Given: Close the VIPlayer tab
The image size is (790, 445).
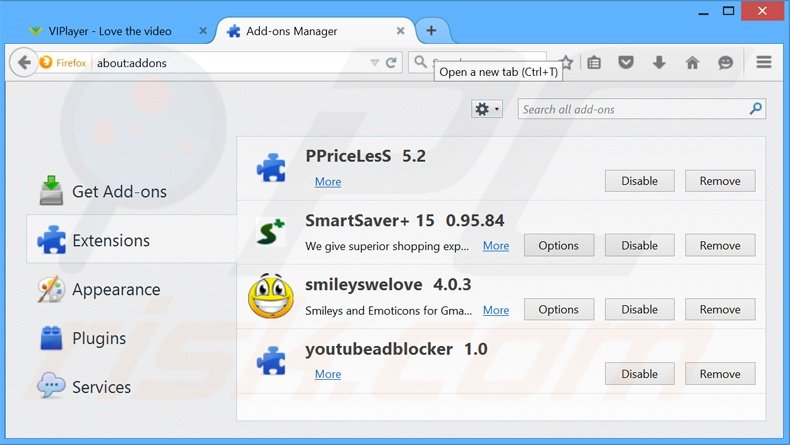Looking at the screenshot, I should point(203,31).
